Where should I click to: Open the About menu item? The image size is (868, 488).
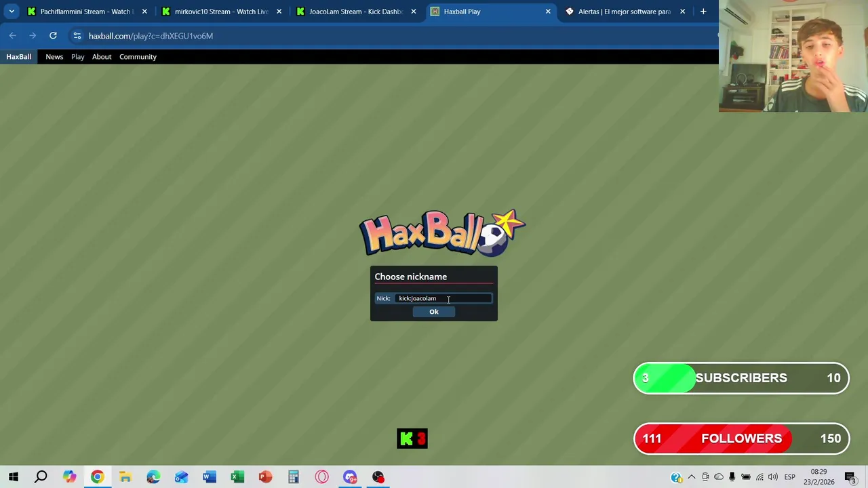point(102,57)
